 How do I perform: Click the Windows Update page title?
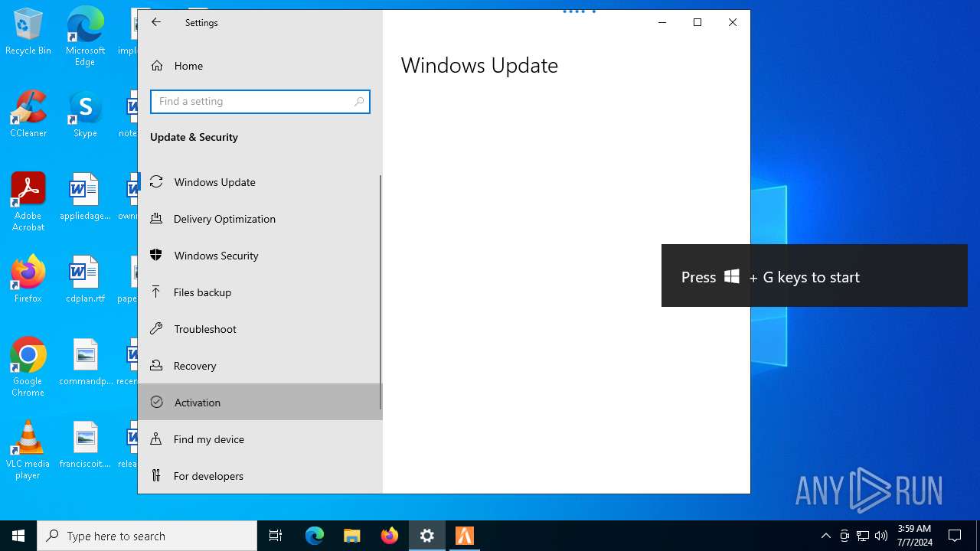(479, 66)
